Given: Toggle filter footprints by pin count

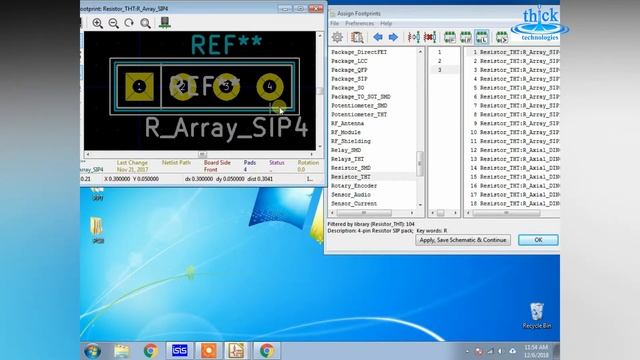Looking at the screenshot, I should [466, 37].
